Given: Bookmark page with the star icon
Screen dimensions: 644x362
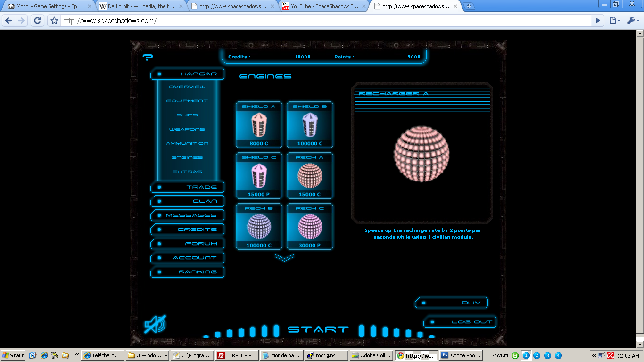Looking at the screenshot, I should 54,21.
